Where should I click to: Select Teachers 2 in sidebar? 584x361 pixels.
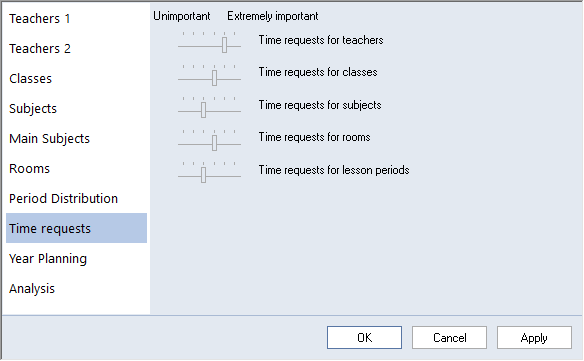pyautogui.click(x=76, y=48)
